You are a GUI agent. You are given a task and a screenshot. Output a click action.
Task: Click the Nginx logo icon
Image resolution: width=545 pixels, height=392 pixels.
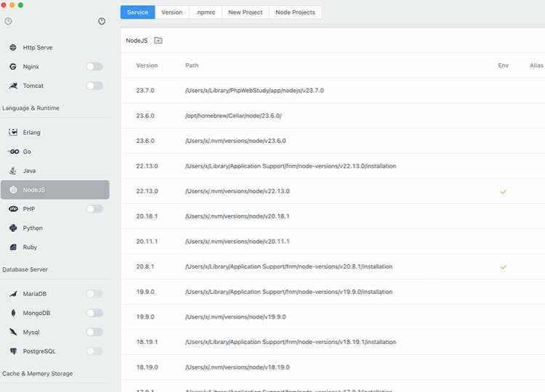pos(13,67)
